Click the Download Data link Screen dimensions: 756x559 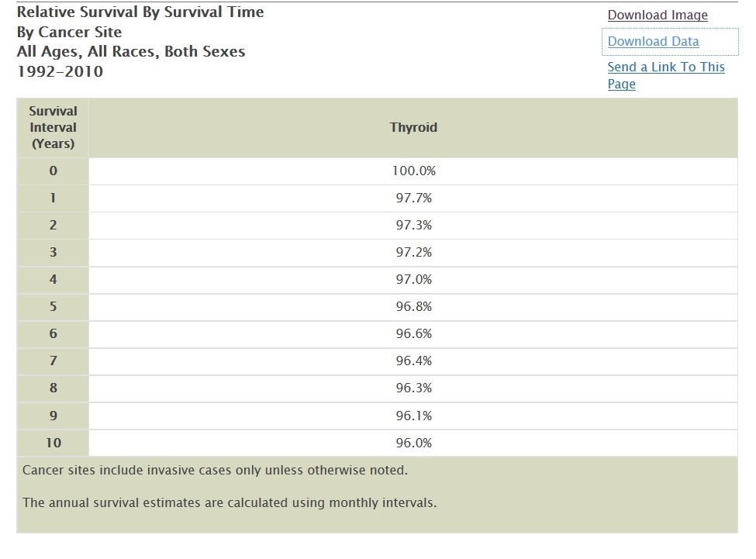653,41
